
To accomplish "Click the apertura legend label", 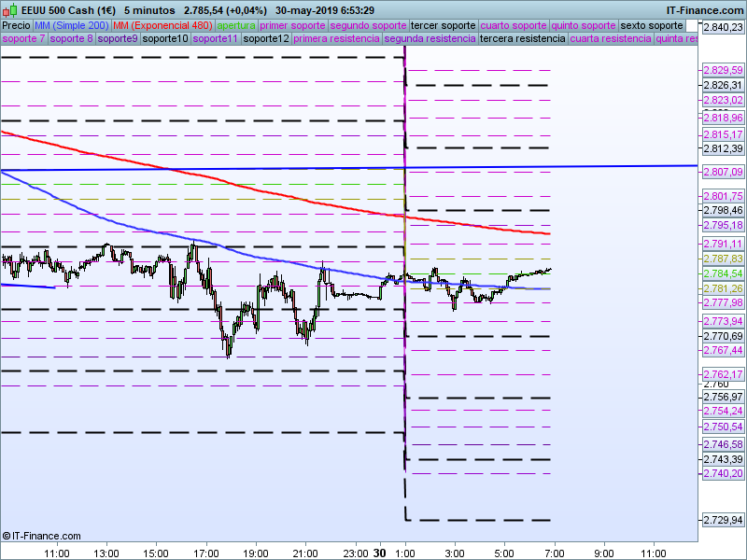I will coord(236,25).
